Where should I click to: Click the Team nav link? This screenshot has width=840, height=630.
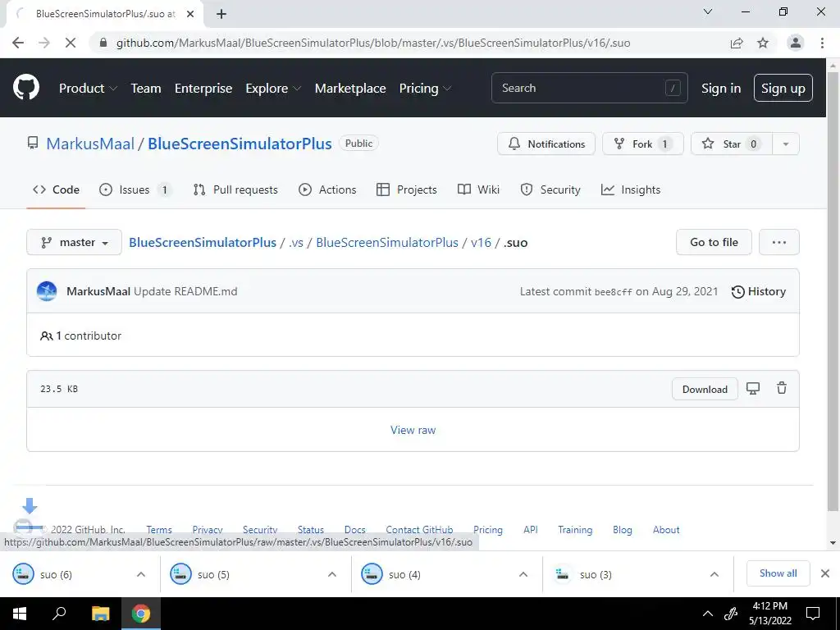146,88
